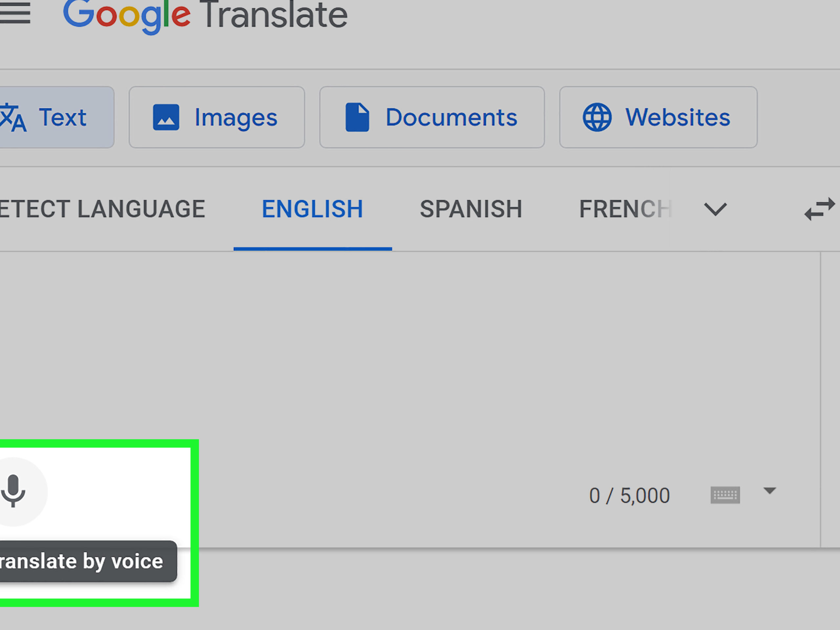Select English as source language
This screenshot has height=630, width=840.
312,209
